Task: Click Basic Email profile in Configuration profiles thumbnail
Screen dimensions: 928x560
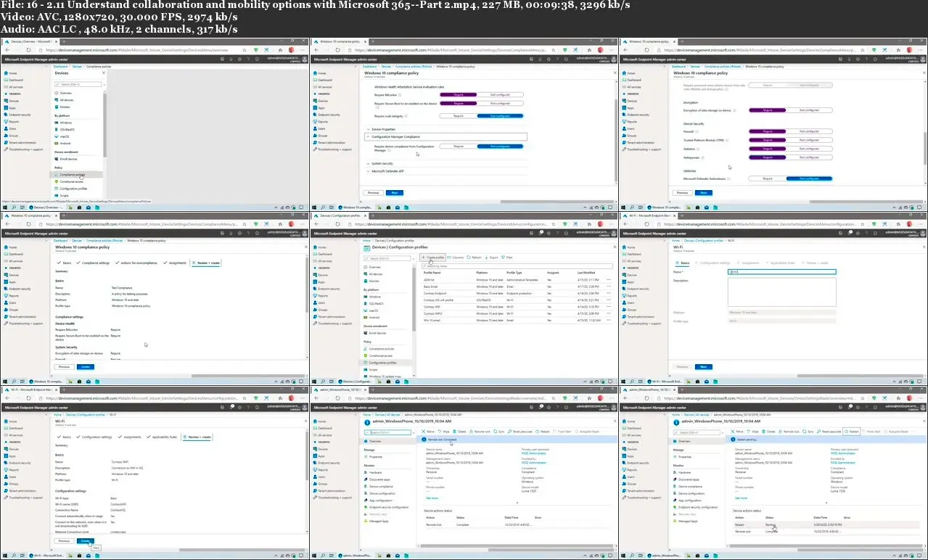Action: click(x=431, y=287)
